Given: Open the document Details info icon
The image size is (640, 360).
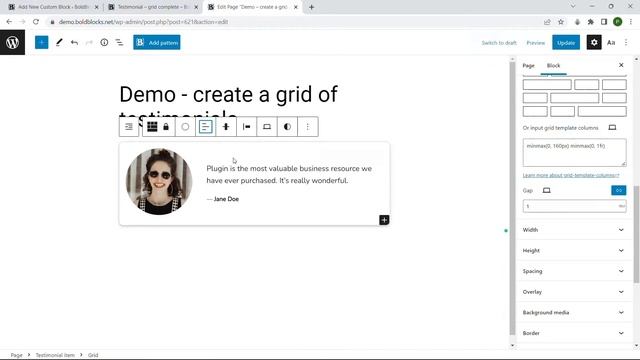Looking at the screenshot, I should (x=104, y=42).
